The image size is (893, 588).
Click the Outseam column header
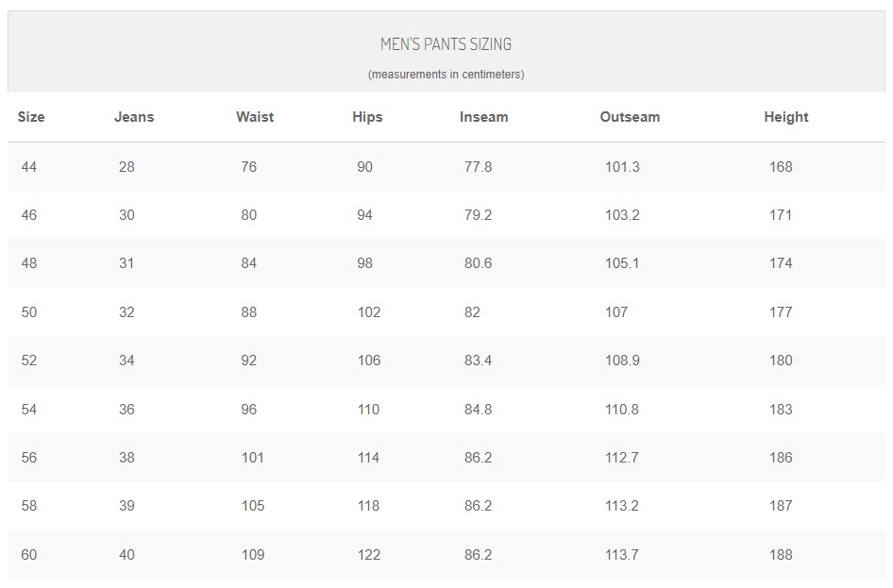(x=630, y=117)
